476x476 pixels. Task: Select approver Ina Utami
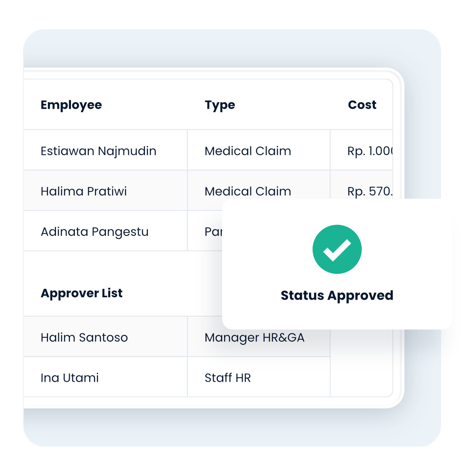coord(70,378)
